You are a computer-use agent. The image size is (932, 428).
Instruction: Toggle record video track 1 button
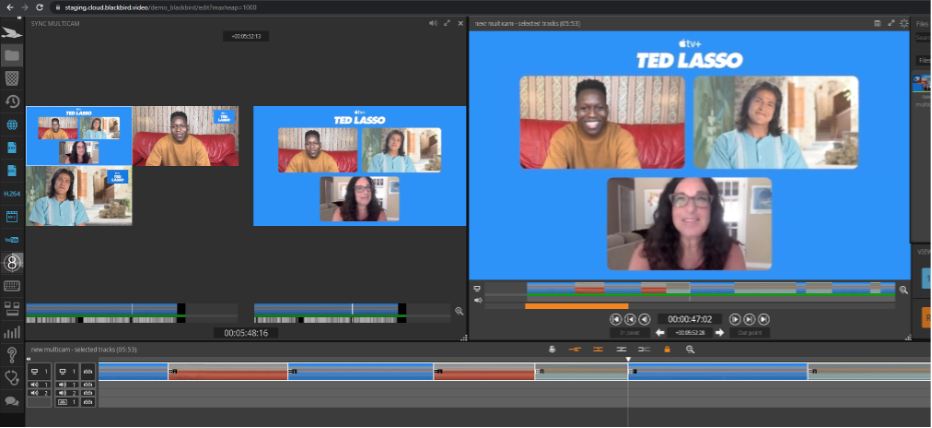(x=67, y=372)
